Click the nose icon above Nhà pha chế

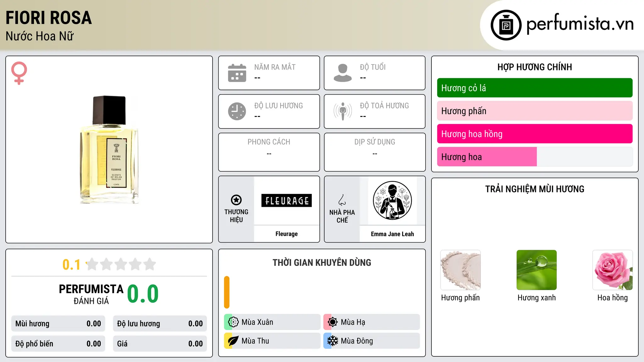(342, 200)
